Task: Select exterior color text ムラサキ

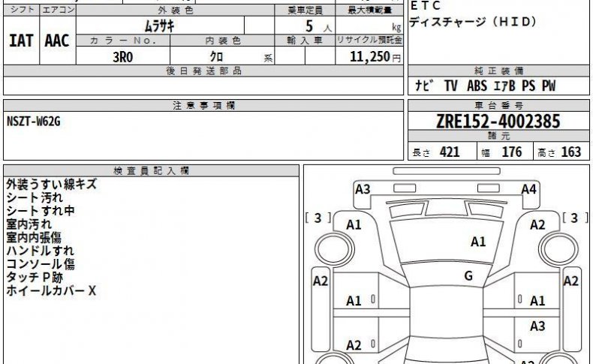Action: click(160, 26)
